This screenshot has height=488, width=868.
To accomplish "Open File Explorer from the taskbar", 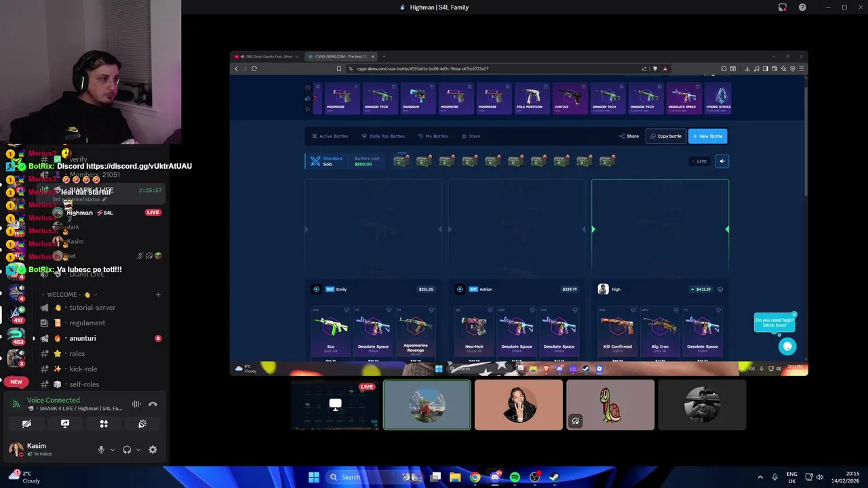I will [x=456, y=477].
